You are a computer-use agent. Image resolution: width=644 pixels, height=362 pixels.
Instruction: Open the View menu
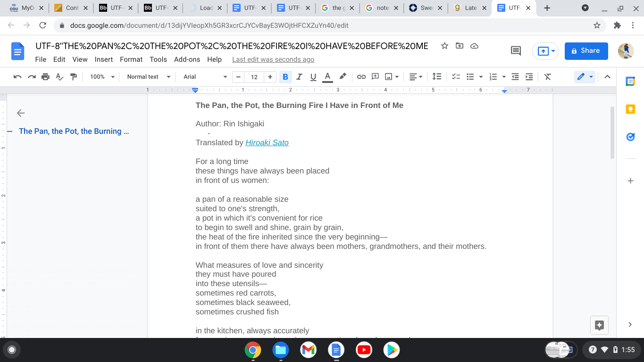pos(80,59)
